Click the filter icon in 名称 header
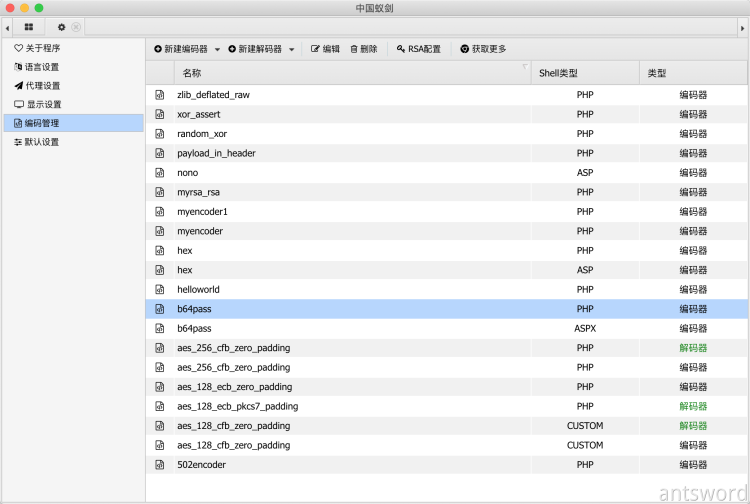Screen dimensions: 750x504 (x=525, y=68)
